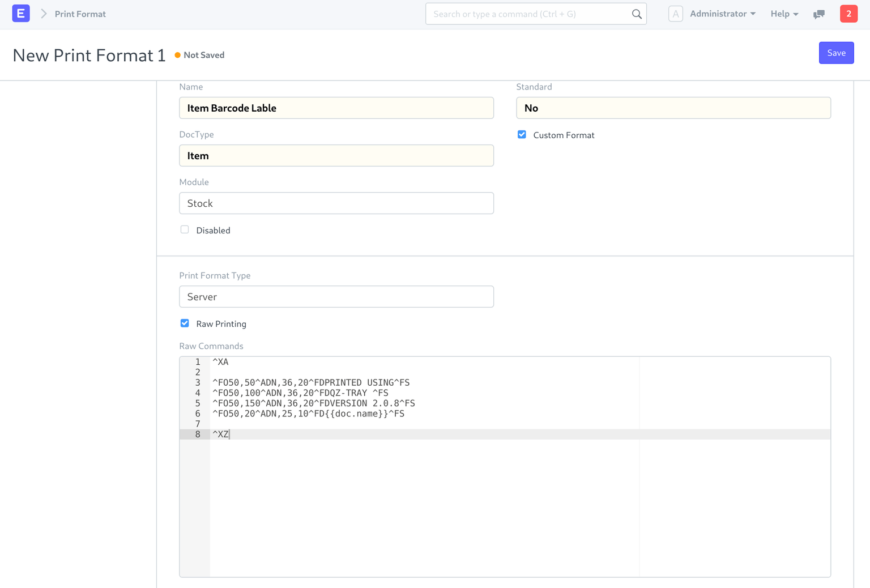
Task: Enable the Disabled checkbox
Action: pos(185,230)
